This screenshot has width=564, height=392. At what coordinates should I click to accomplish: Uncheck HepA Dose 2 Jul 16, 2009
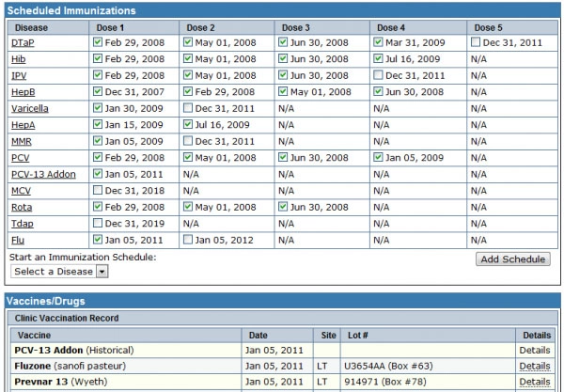[x=188, y=124]
